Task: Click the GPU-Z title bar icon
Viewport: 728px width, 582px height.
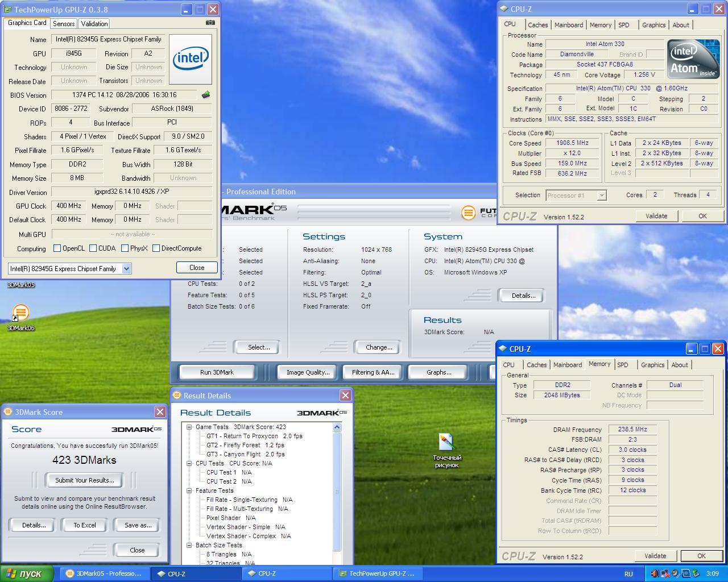Action: (x=8, y=9)
